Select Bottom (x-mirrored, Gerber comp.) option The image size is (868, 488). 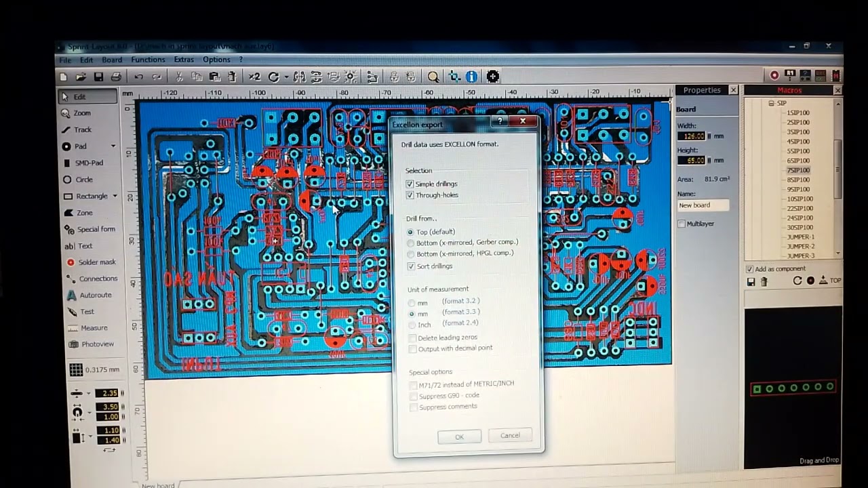coord(410,243)
